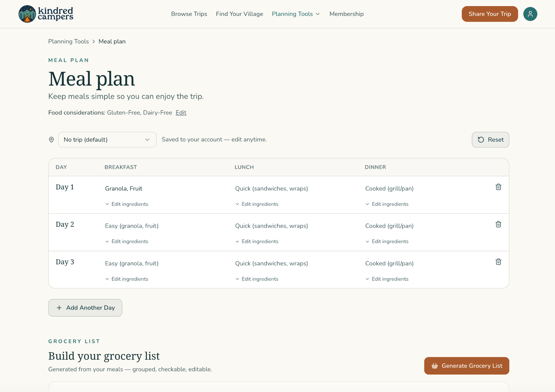Click the BREAKFAST column header
Screen dimensions: 555x392
[x=121, y=167]
